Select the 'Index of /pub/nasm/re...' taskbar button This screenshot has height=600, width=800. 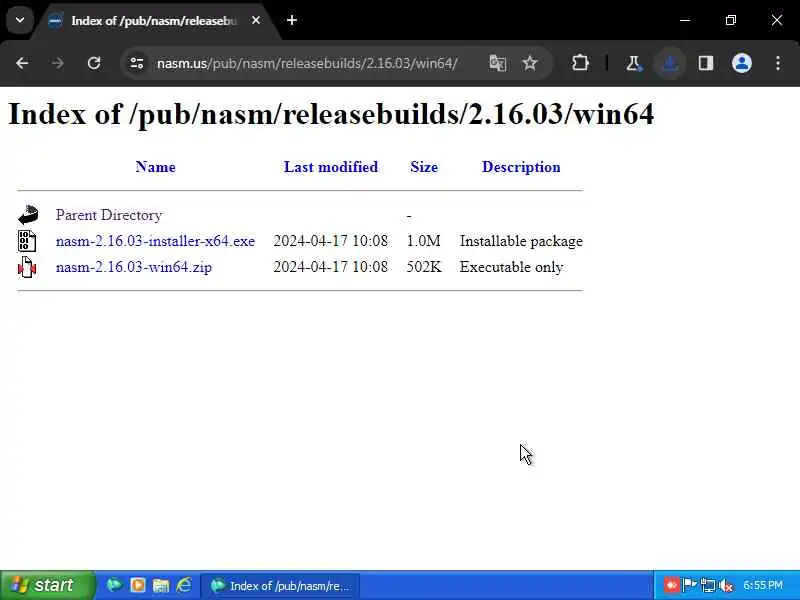click(x=280, y=586)
